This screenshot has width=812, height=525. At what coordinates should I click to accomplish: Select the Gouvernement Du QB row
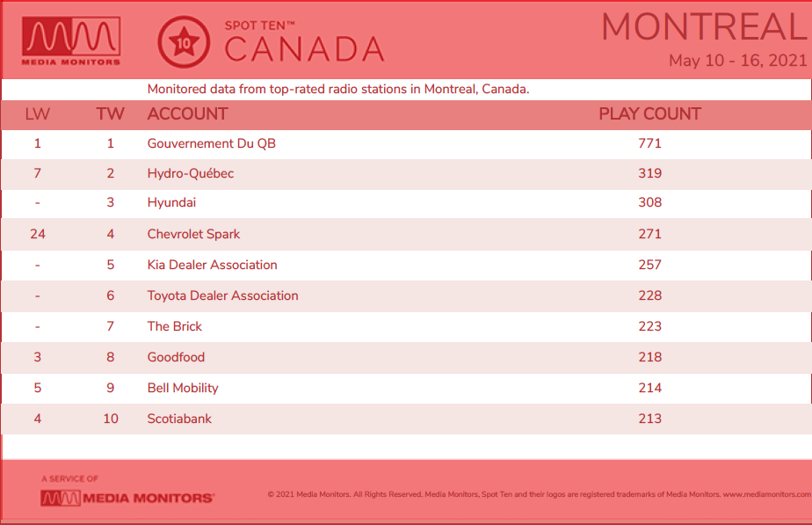(406, 143)
